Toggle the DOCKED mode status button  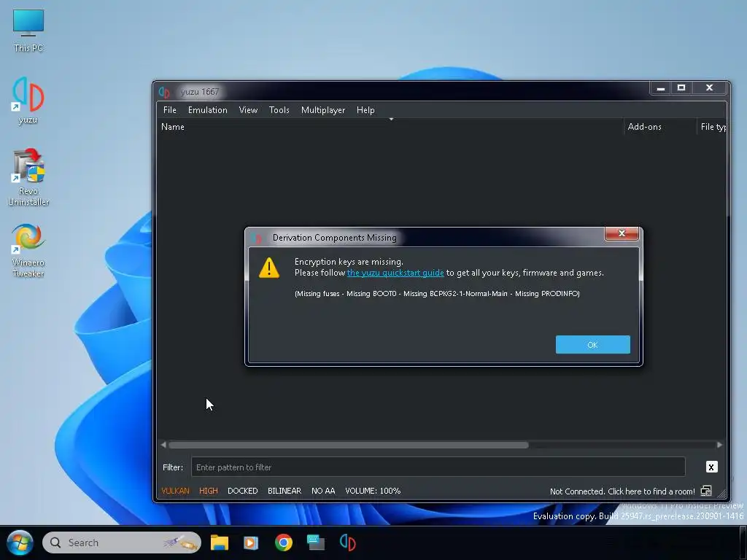pyautogui.click(x=242, y=491)
